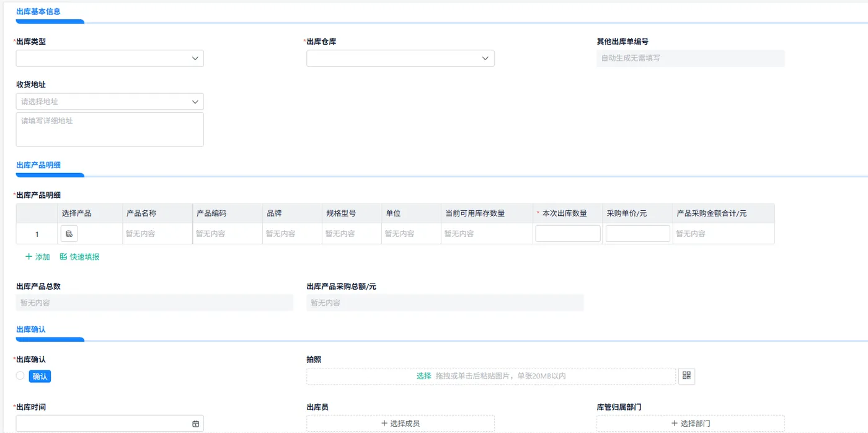The width and height of the screenshot is (868, 433).
Task: Click the calendar icon in 出库时间
Action: [196, 424]
